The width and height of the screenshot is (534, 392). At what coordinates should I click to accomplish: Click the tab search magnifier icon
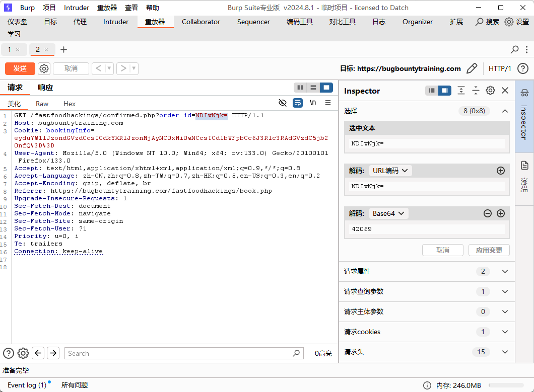514,50
